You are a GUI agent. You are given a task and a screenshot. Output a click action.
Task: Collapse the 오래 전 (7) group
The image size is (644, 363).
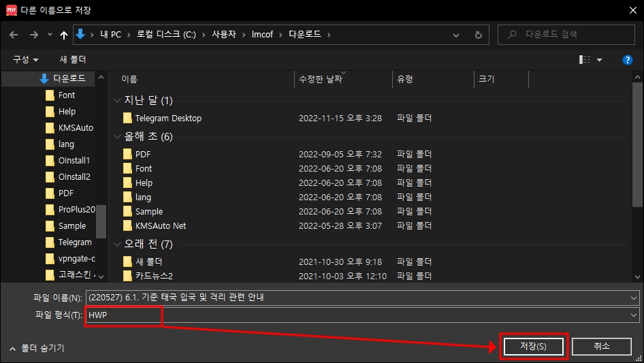(117, 244)
